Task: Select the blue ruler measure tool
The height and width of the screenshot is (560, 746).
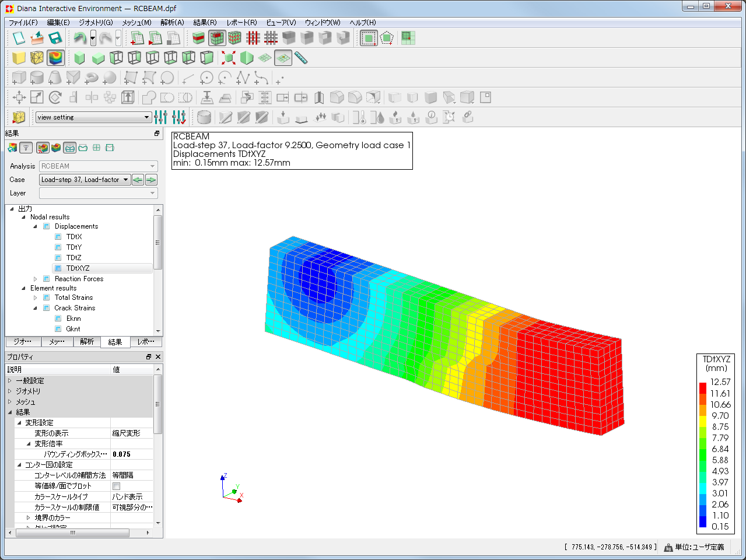Action: pos(300,58)
